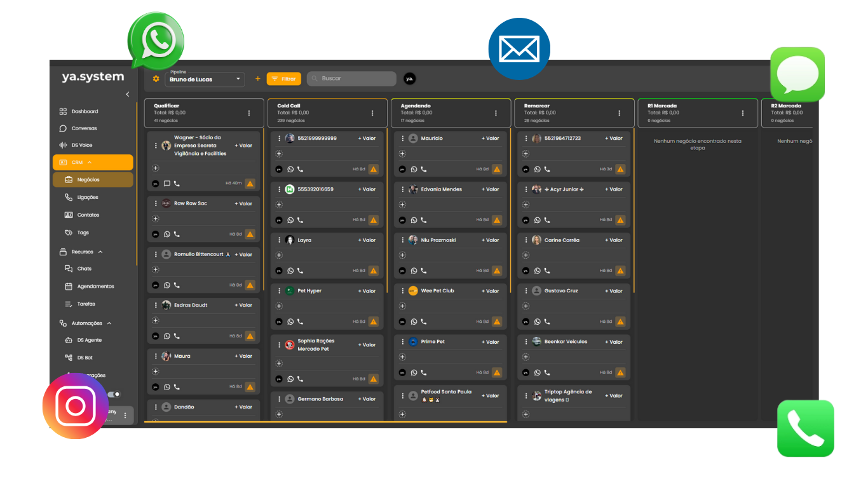Collapse the CRM menu section
The width and height of the screenshot is (868, 488).
[x=93, y=162]
